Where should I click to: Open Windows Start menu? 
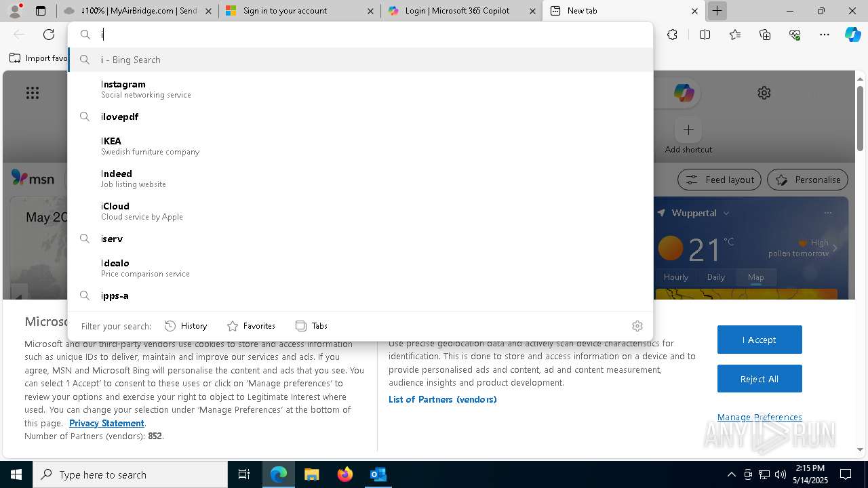coord(16,474)
